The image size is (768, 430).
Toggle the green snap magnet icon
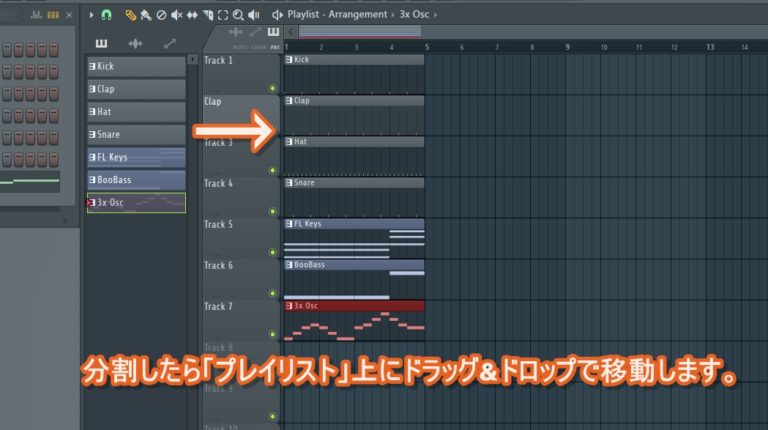pyautogui.click(x=106, y=15)
